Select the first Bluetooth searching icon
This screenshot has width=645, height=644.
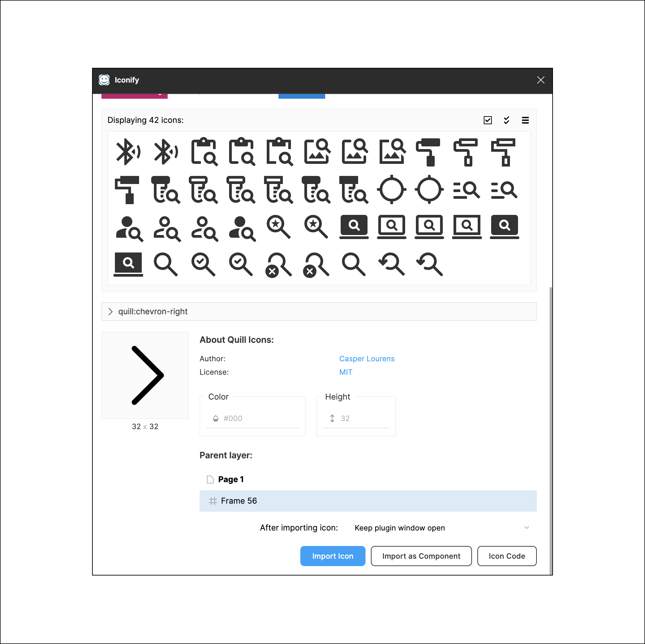coord(128,152)
